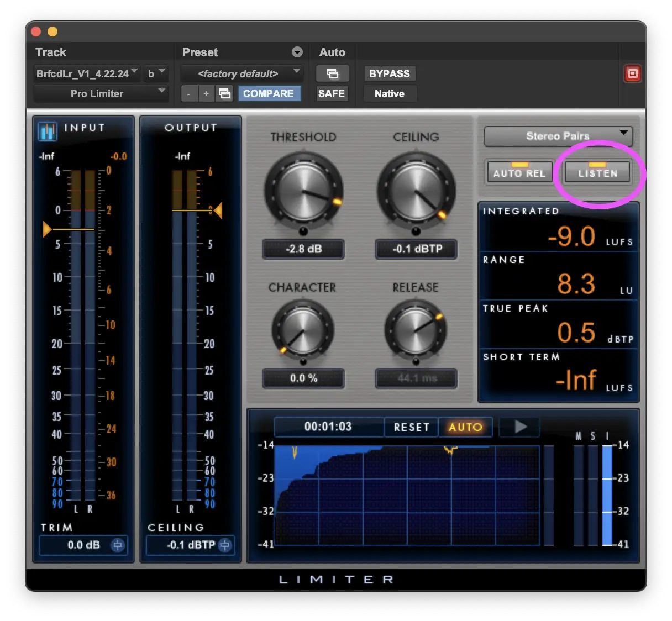Click the TRIM link icon
The width and height of the screenshot is (672, 621).
click(118, 545)
